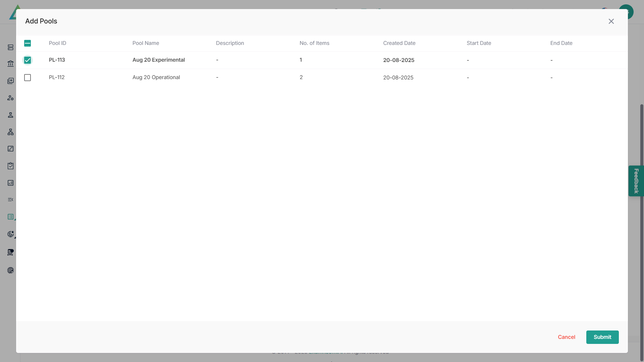Click the server stack sidebar icon
This screenshot has height=362, width=644.
pos(10,47)
